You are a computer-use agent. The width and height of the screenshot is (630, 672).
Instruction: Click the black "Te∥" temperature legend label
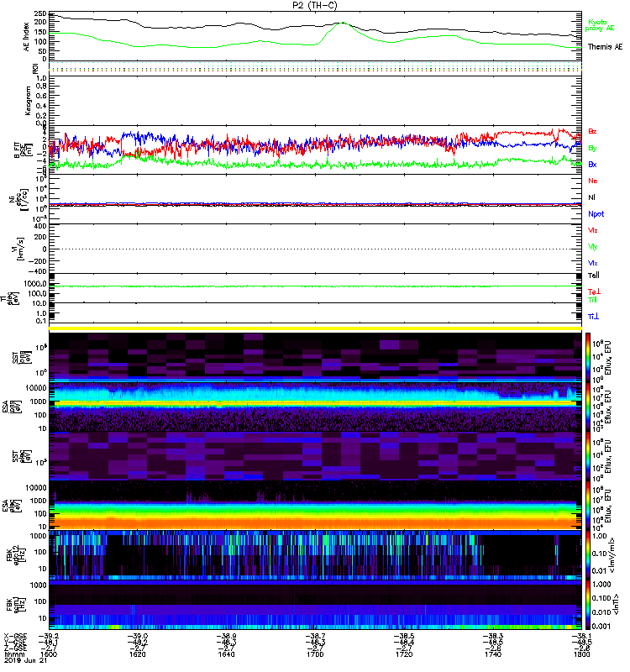pos(594,276)
